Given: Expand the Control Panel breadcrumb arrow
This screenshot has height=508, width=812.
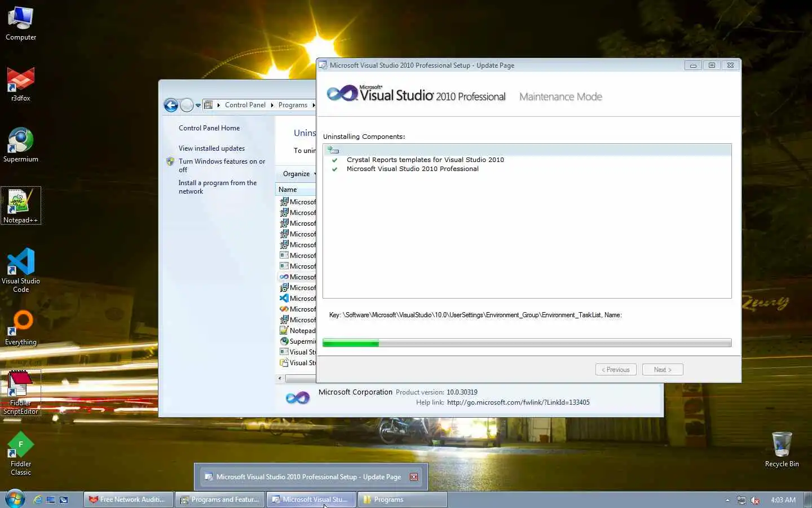Looking at the screenshot, I should (272, 105).
